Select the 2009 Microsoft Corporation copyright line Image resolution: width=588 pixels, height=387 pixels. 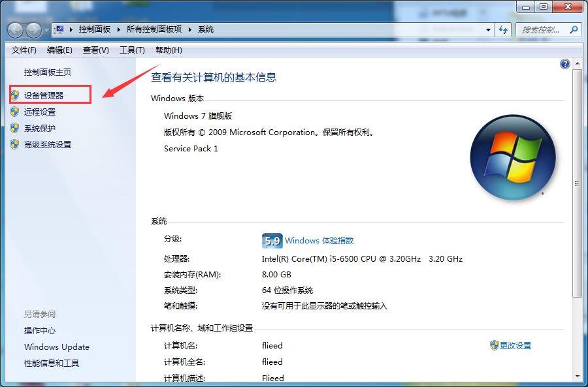pos(270,132)
